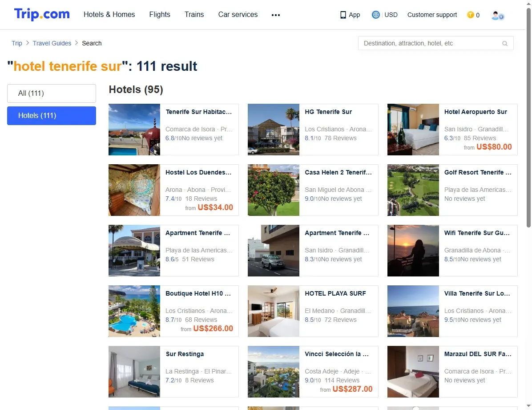Open Marazul DEL SUR photo
Image resolution: width=532 pixels, height=410 pixels.
click(x=413, y=372)
